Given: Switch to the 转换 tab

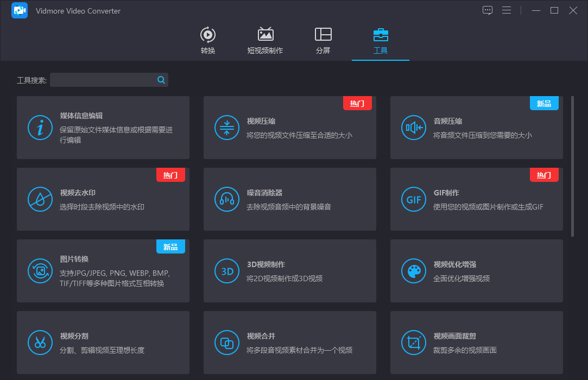Looking at the screenshot, I should tap(208, 41).
